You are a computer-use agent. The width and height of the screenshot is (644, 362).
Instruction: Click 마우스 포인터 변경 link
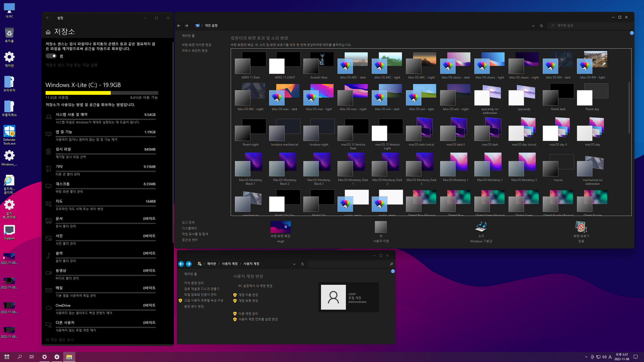[195, 51]
